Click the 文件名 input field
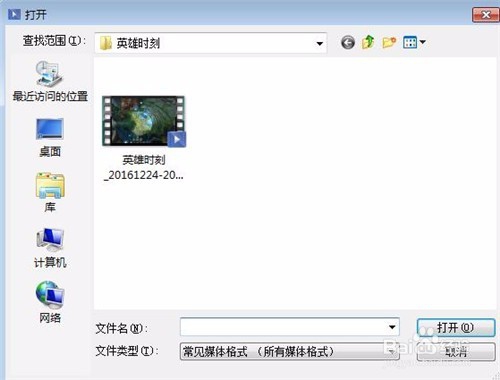The width and height of the screenshot is (500, 380). click(x=289, y=327)
